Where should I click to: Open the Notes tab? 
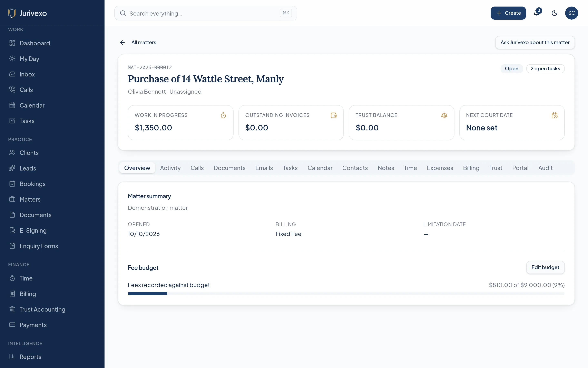point(386,168)
